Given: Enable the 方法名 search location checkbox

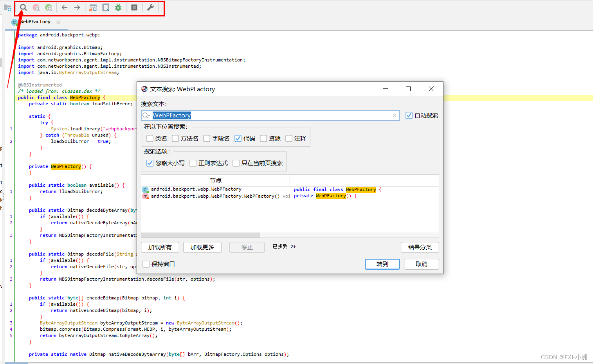Looking at the screenshot, I should 175,139.
